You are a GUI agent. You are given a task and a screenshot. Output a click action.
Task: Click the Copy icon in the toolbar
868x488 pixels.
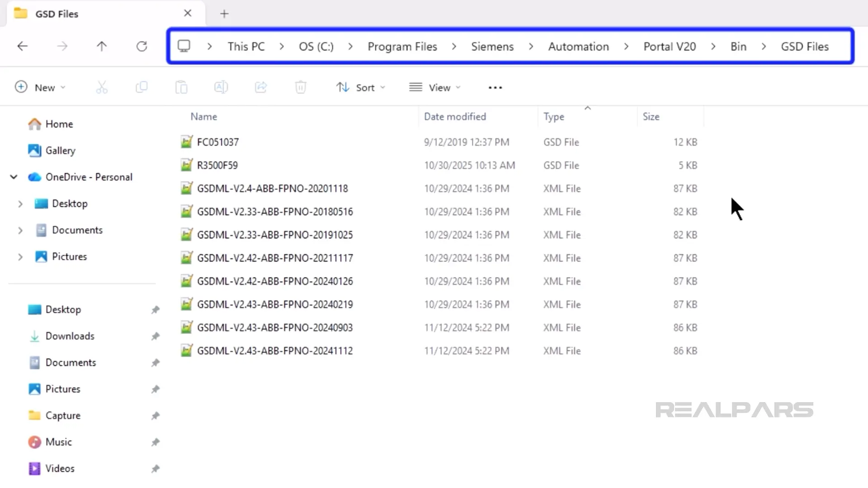(x=141, y=87)
